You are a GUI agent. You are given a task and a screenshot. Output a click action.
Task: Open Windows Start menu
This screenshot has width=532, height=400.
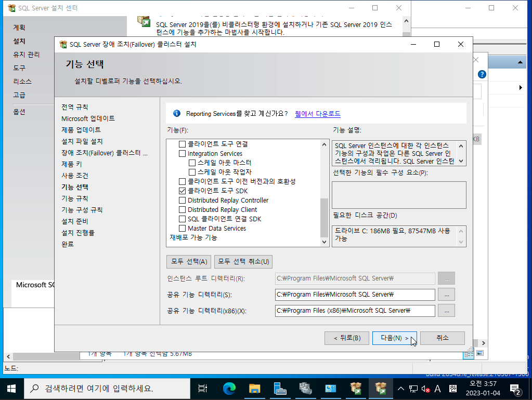[11, 389]
